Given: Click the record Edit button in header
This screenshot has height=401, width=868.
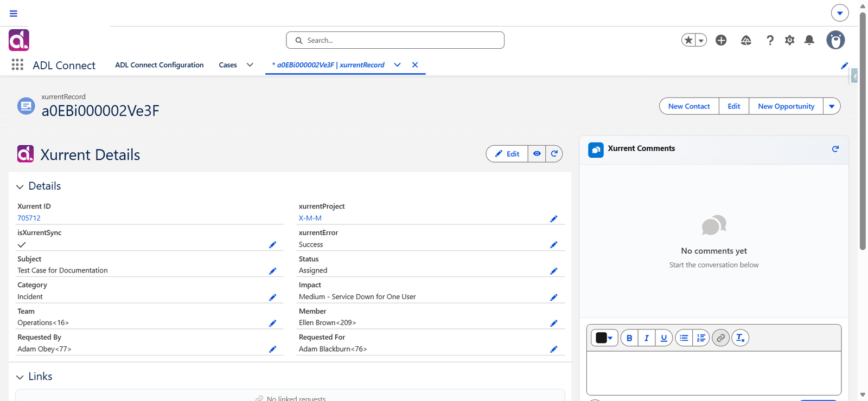Looking at the screenshot, I should click(x=734, y=106).
